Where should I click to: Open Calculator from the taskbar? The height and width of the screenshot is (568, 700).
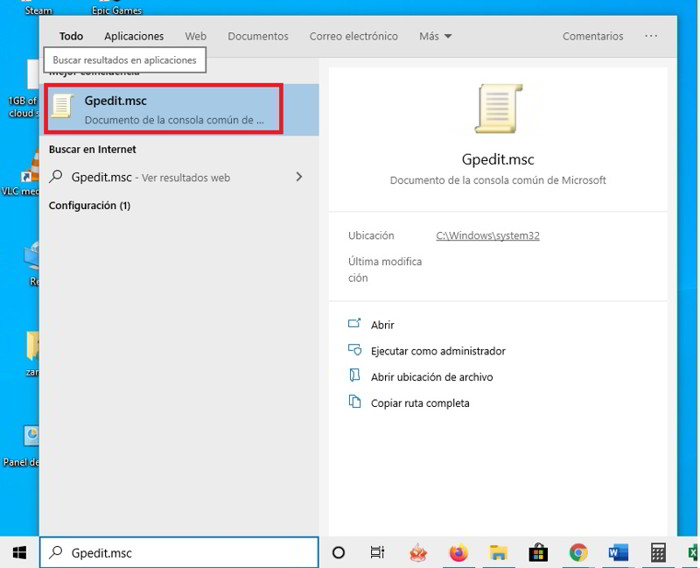coord(658,552)
